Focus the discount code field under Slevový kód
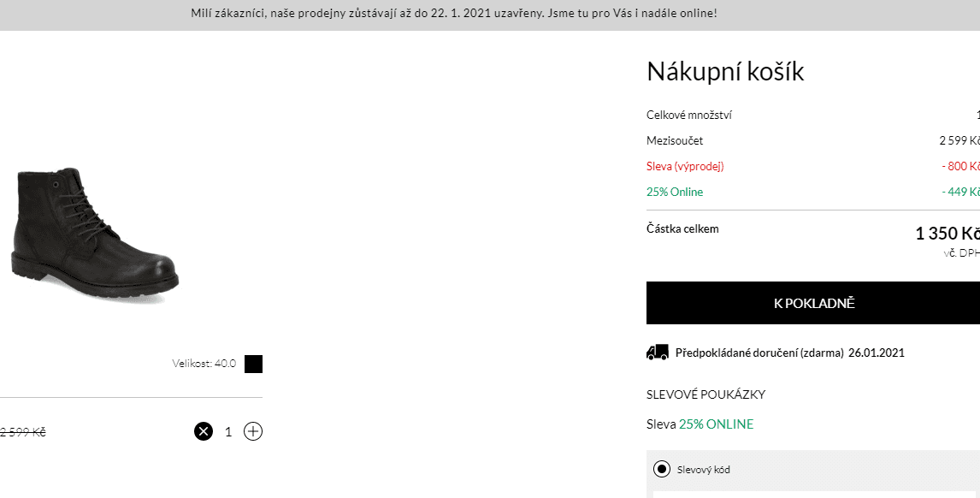This screenshot has width=980, height=498. 817,495
